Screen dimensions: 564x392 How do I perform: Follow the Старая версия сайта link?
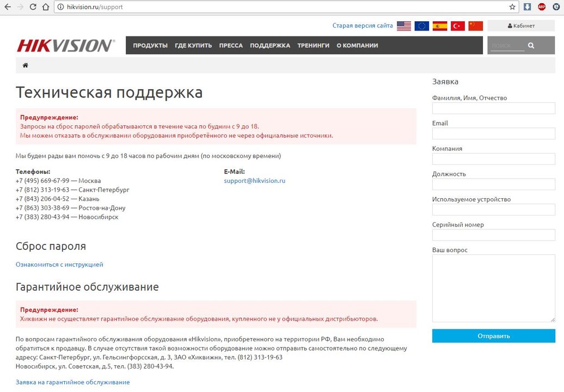click(363, 26)
